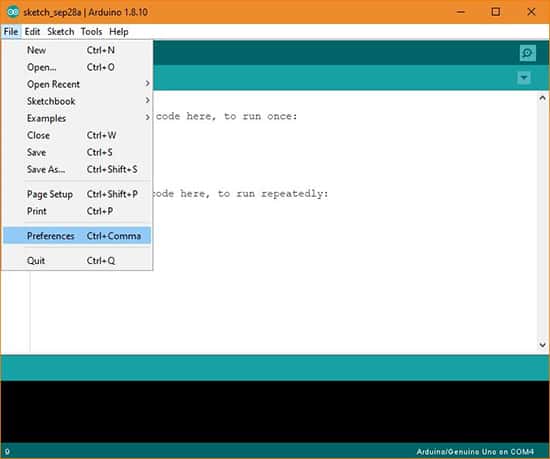Screen dimensions: 550x459
Task: Expand the Open Recent submenu arrow
Action: (147, 84)
